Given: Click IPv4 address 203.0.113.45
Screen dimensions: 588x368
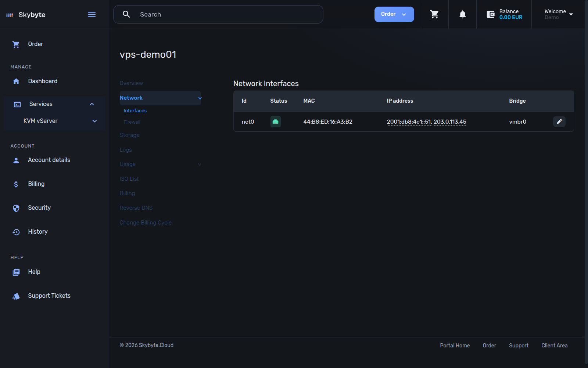Looking at the screenshot, I should click(x=450, y=122).
